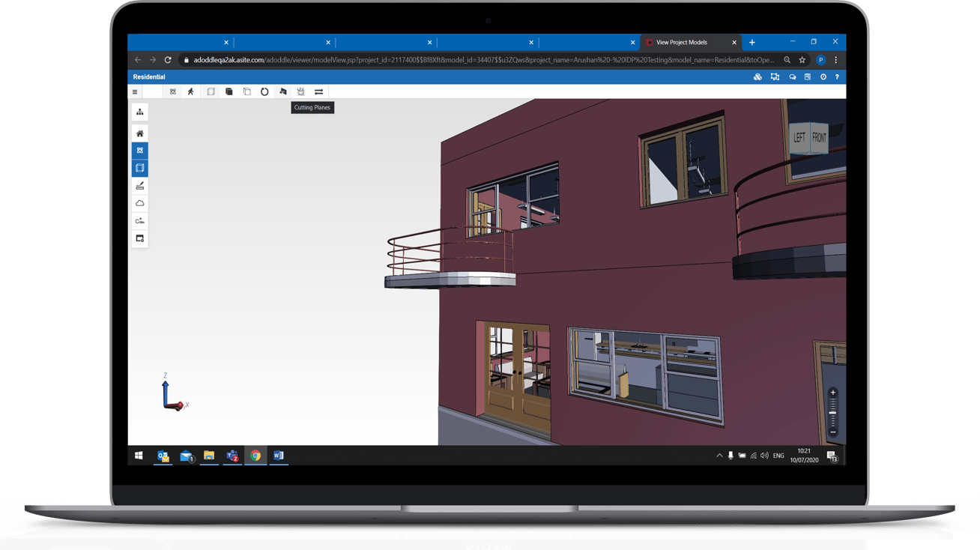Click the Residential title bar label
Screen dimensions: 980x550
pos(148,76)
